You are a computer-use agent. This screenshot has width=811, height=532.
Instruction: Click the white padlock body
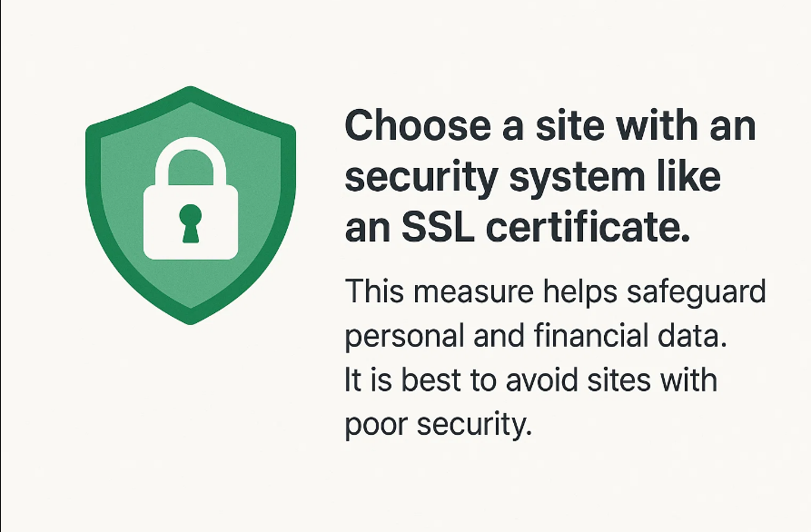191,222
